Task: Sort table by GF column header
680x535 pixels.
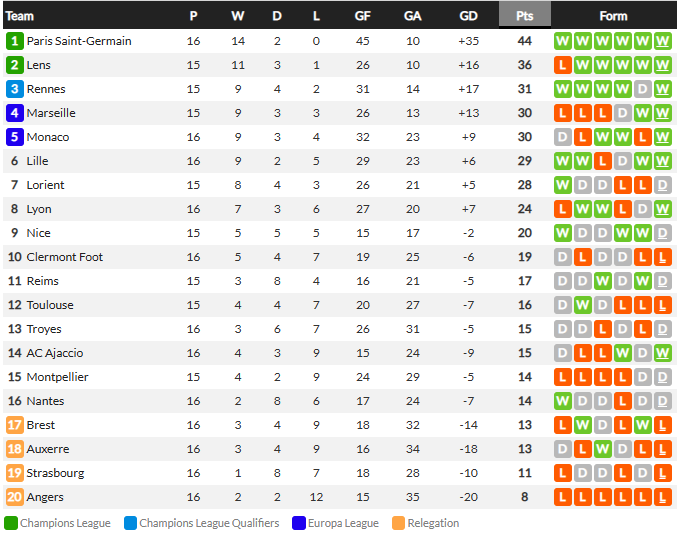Action: (x=363, y=16)
